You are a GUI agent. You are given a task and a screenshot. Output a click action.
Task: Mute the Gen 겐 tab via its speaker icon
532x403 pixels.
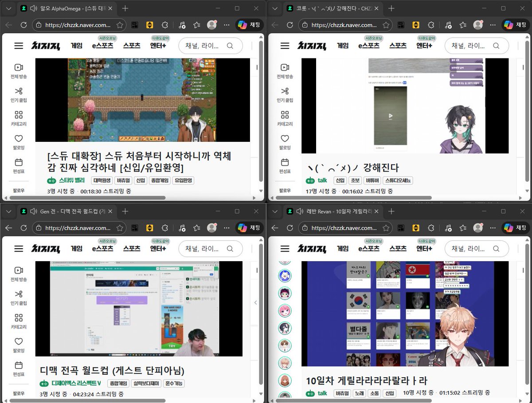tap(34, 211)
